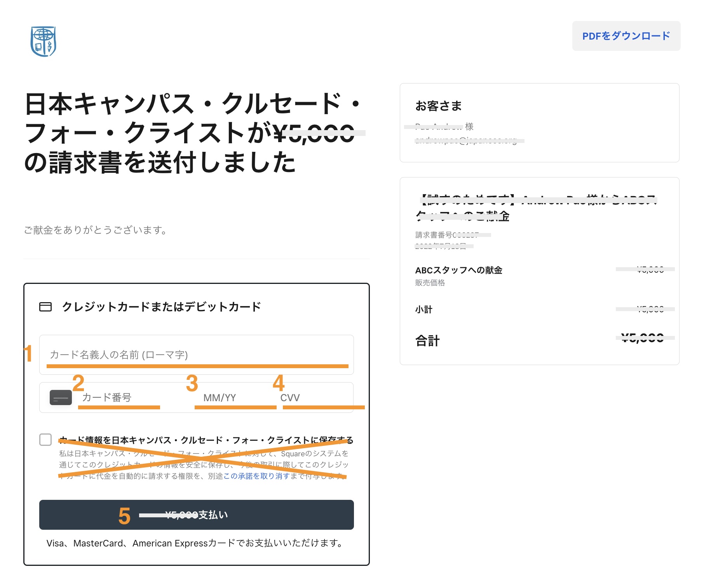Click the credit card icon beside クレジットカード heading

[45, 307]
